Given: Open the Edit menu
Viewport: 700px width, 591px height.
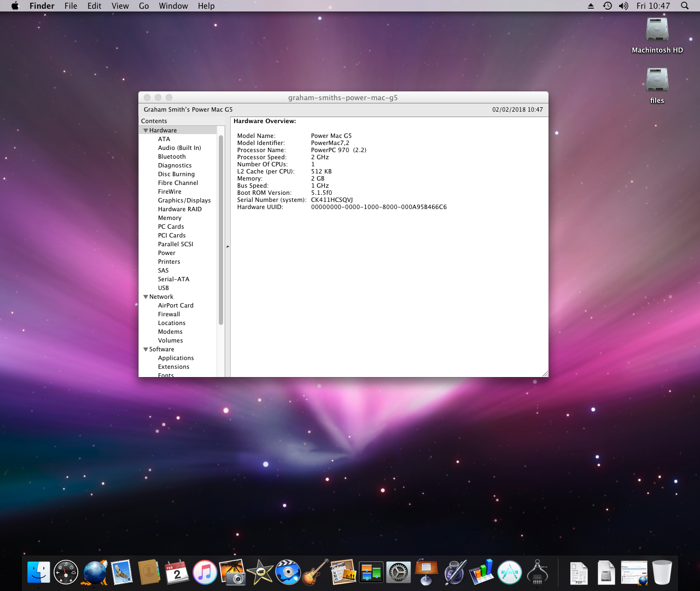Looking at the screenshot, I should pyautogui.click(x=95, y=6).
